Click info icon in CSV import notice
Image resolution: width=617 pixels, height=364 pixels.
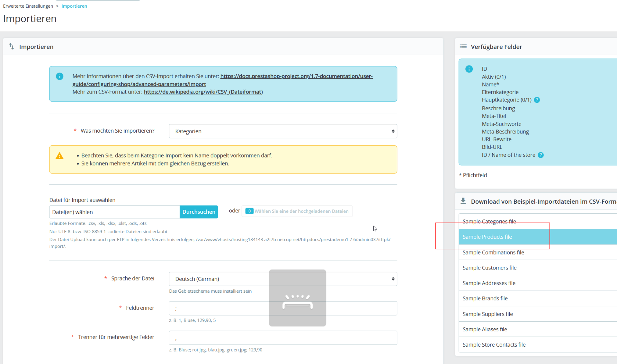coord(59,76)
